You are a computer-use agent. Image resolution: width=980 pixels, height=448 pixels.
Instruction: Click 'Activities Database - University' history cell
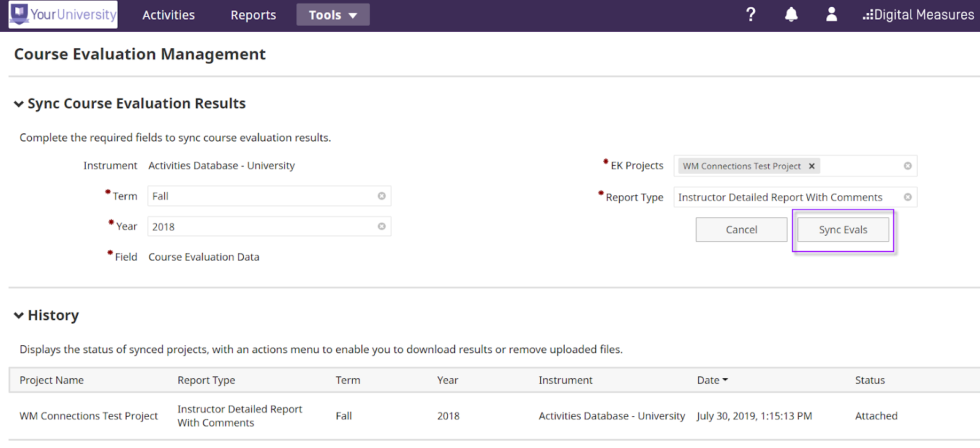click(x=612, y=416)
